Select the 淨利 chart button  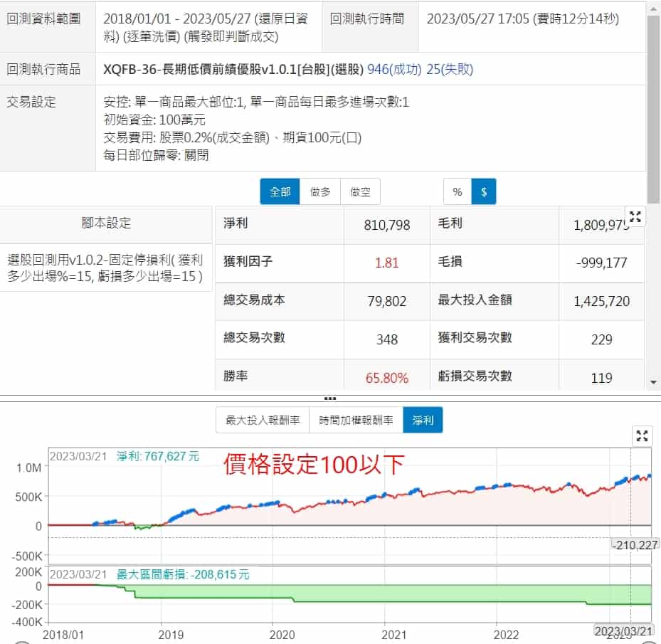(x=423, y=421)
